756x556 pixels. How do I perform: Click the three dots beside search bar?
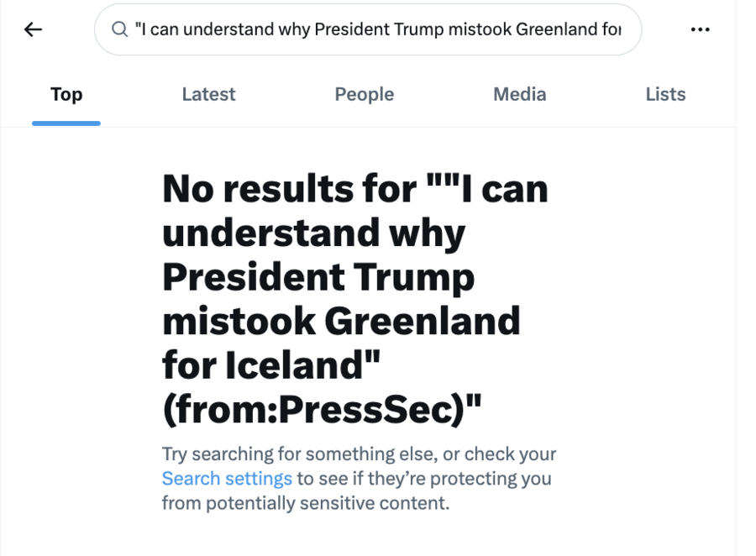click(x=700, y=29)
